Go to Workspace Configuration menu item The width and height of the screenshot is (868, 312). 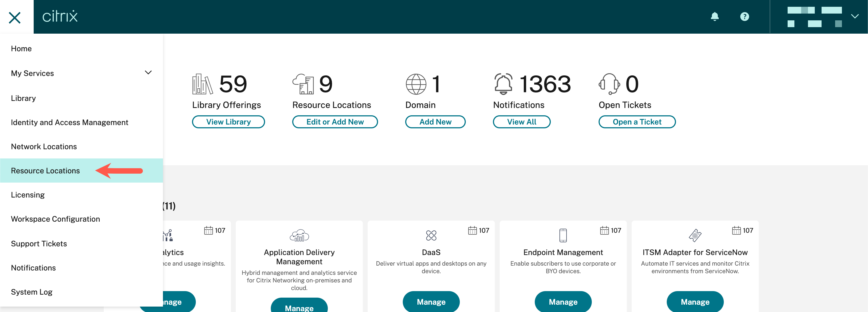[55, 219]
